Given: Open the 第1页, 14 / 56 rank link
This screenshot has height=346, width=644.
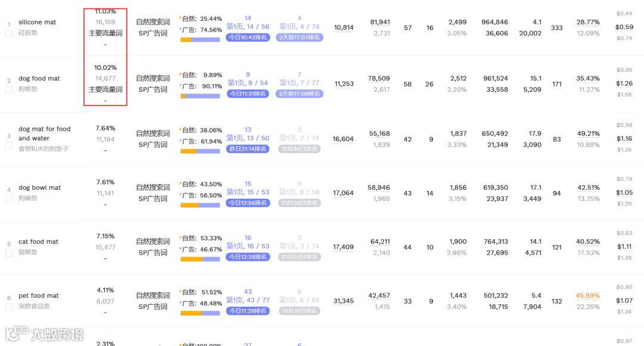Looking at the screenshot, I should (247, 27).
